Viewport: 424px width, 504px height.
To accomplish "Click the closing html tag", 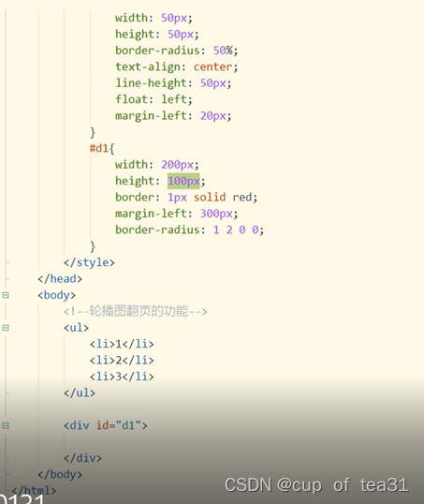I will click(x=34, y=491).
